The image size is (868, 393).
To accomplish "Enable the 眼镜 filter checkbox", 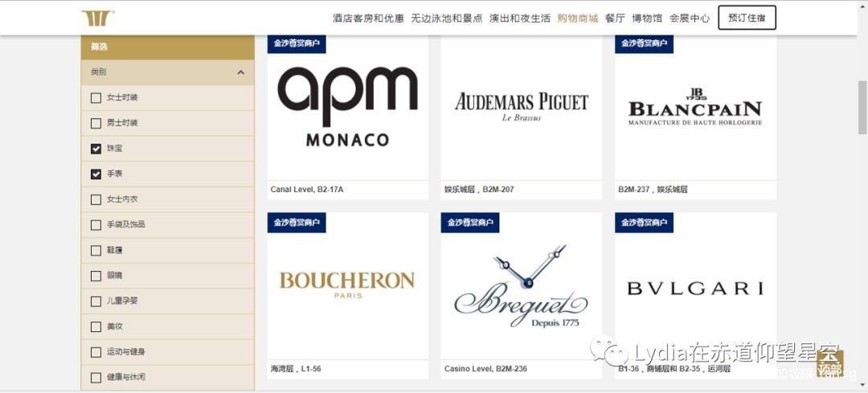I will coord(96,276).
